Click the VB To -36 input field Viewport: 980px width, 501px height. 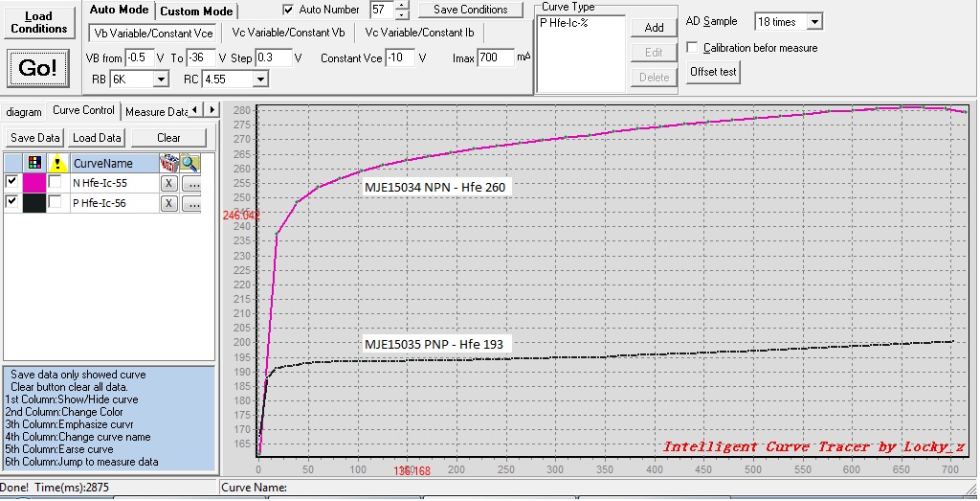tap(201, 57)
